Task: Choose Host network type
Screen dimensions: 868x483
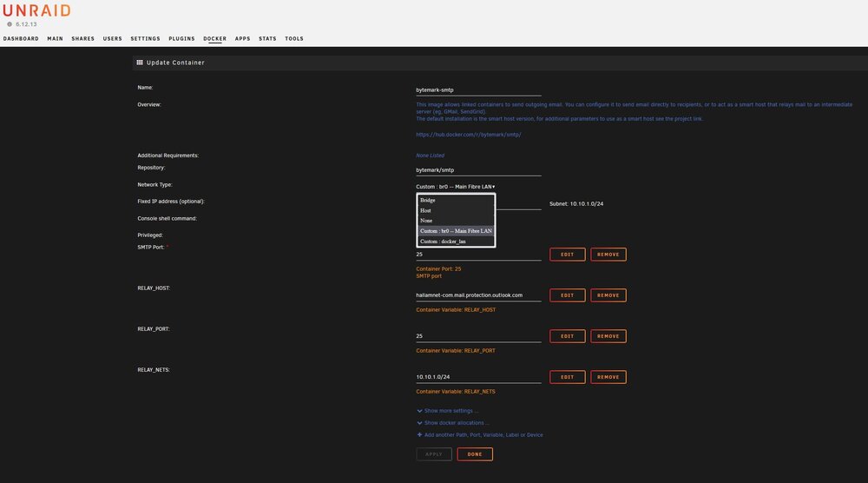Action: pos(456,210)
